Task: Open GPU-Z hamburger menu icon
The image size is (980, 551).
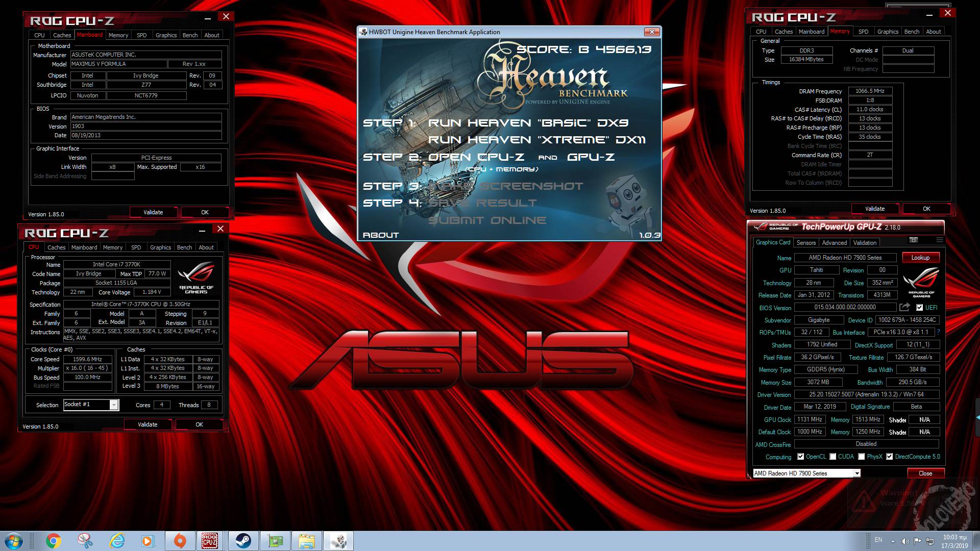Action: click(940, 240)
